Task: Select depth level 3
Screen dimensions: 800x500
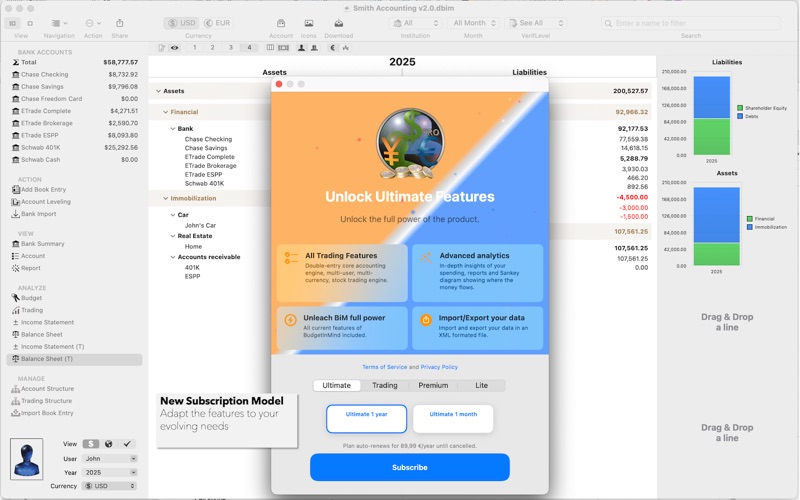Action: pyautogui.click(x=231, y=47)
